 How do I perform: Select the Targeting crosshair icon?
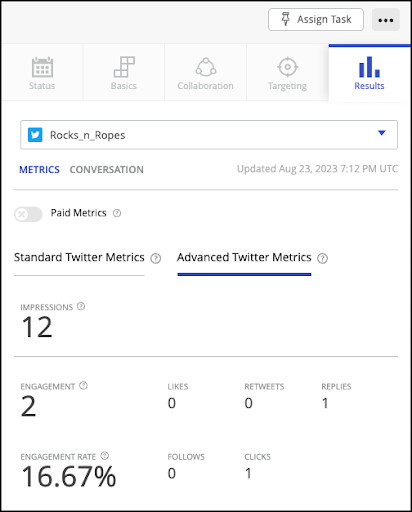[288, 67]
